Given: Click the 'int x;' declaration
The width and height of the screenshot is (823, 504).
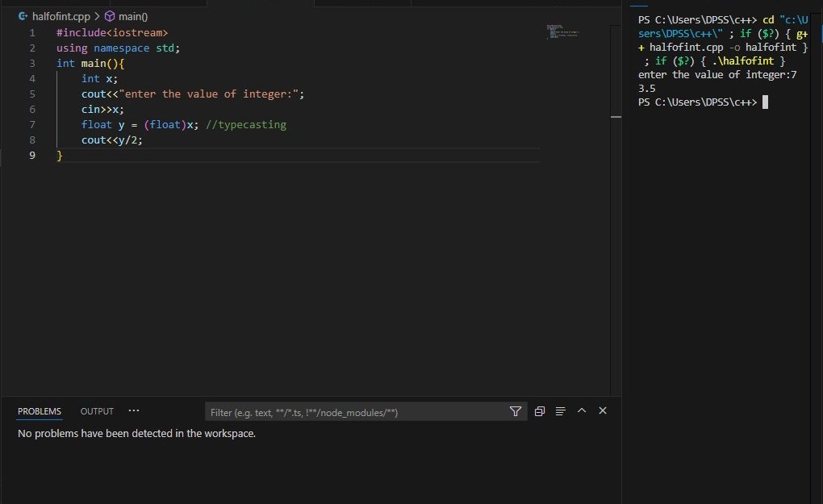Looking at the screenshot, I should [99, 79].
